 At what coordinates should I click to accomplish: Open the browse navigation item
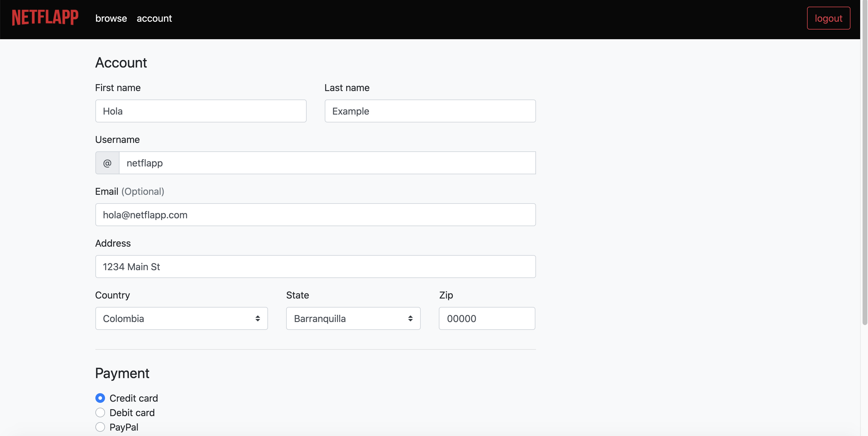[x=111, y=18]
